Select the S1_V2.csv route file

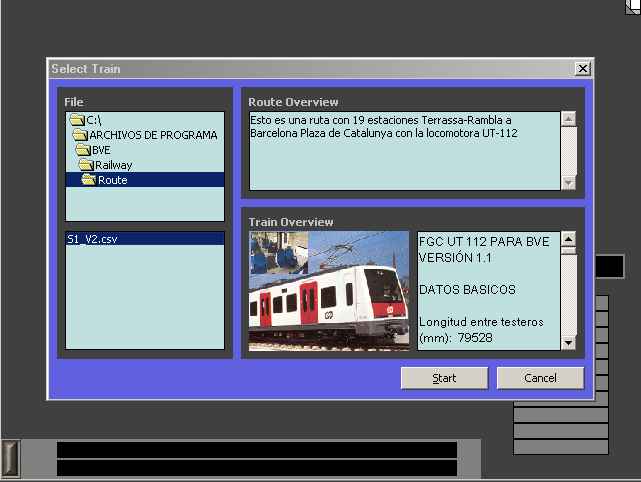point(92,239)
